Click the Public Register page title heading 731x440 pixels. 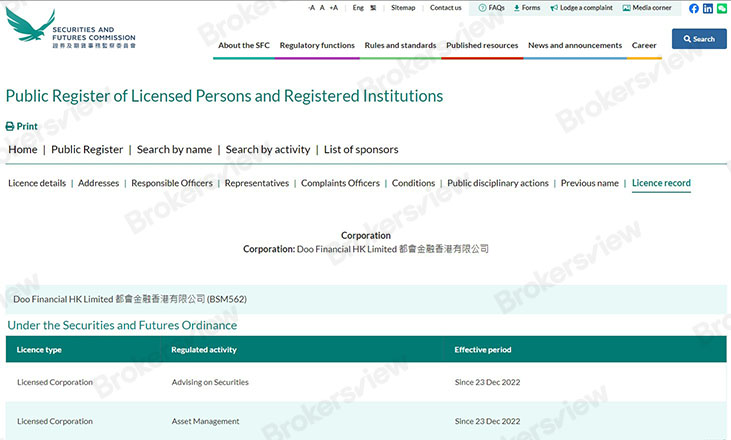coord(224,96)
